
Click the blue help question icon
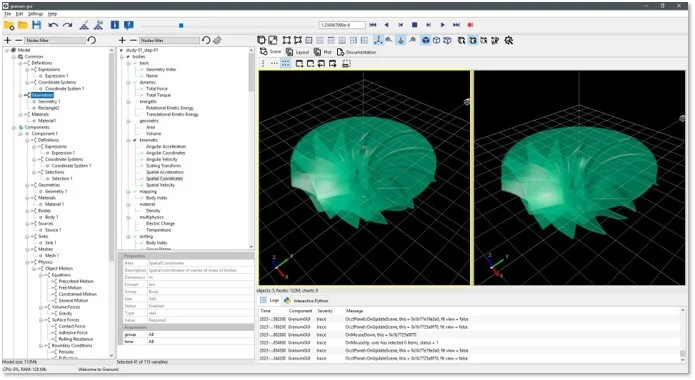click(x=129, y=25)
